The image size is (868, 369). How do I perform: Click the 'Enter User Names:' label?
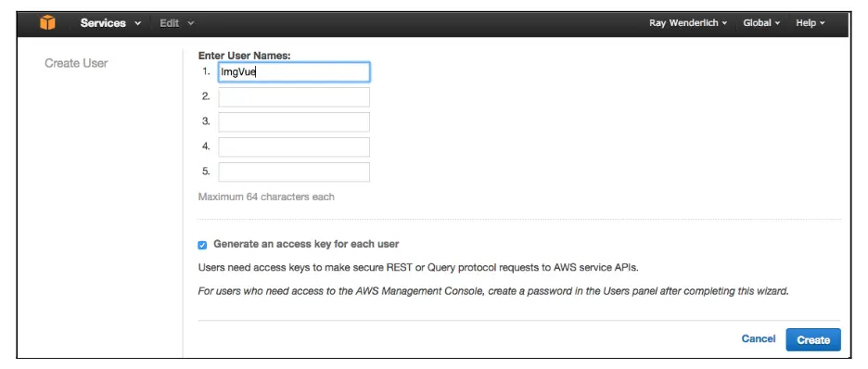[x=244, y=56]
